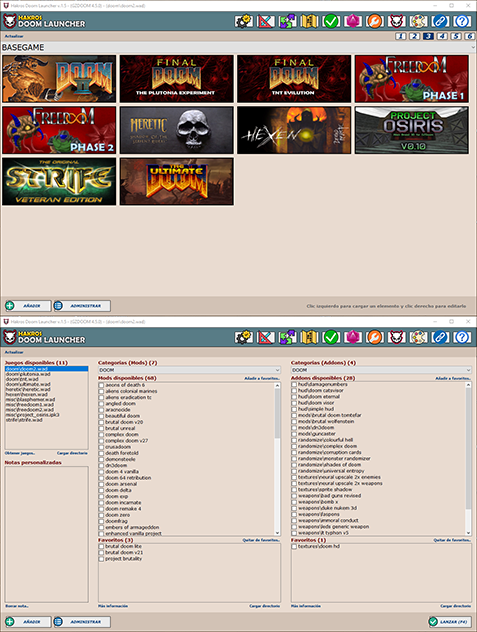Image resolution: width=477 pixels, height=632 pixels.
Task: Switch to page 4 button in top window
Action: tap(442, 36)
